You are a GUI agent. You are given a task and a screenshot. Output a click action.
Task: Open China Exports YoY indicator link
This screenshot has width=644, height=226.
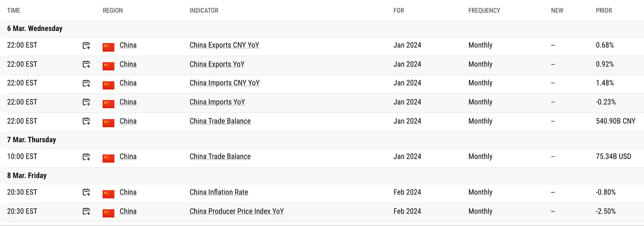tap(217, 64)
